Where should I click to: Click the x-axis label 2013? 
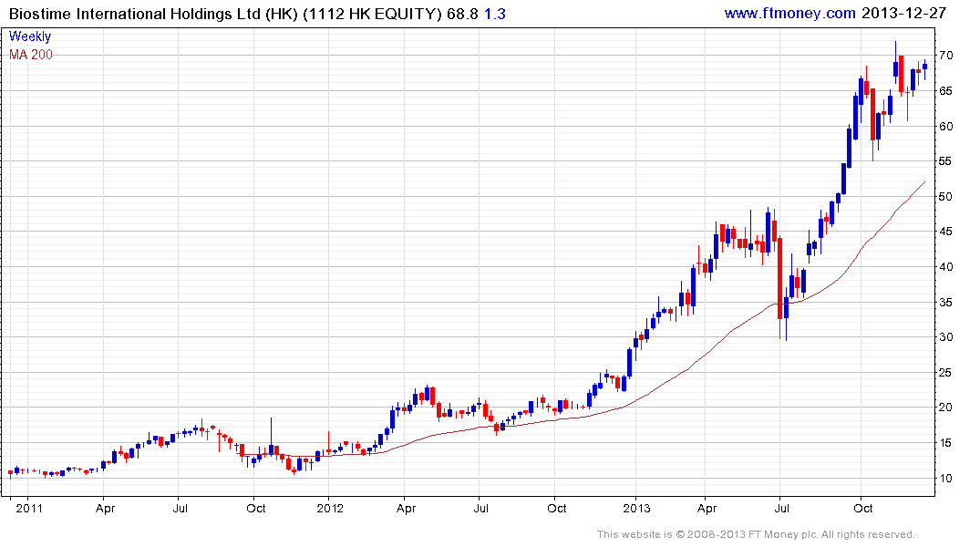point(636,508)
